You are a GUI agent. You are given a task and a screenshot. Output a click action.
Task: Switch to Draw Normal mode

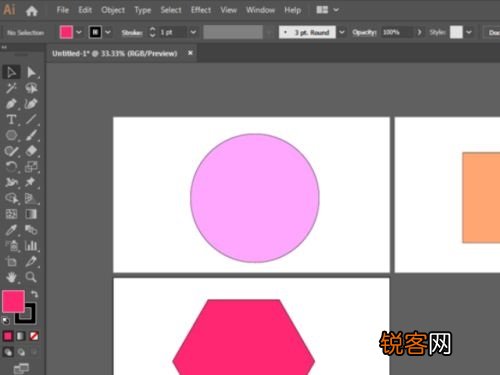pos(8,352)
